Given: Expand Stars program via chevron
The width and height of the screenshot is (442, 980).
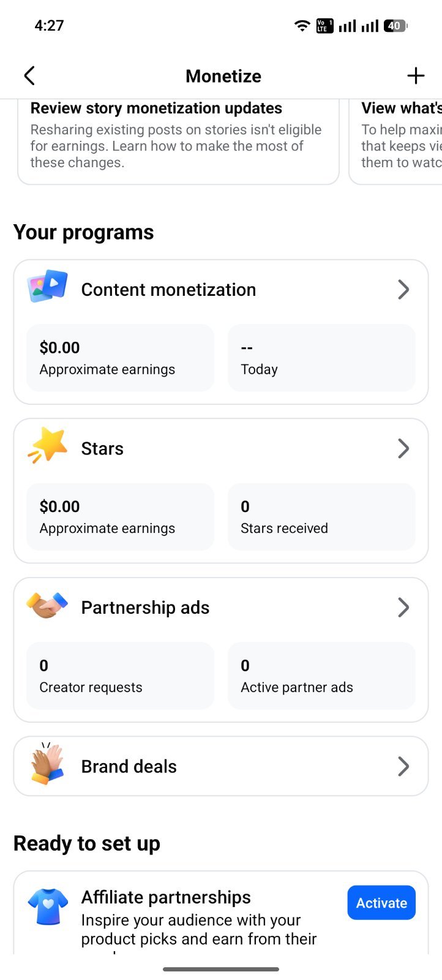Looking at the screenshot, I should [x=403, y=448].
